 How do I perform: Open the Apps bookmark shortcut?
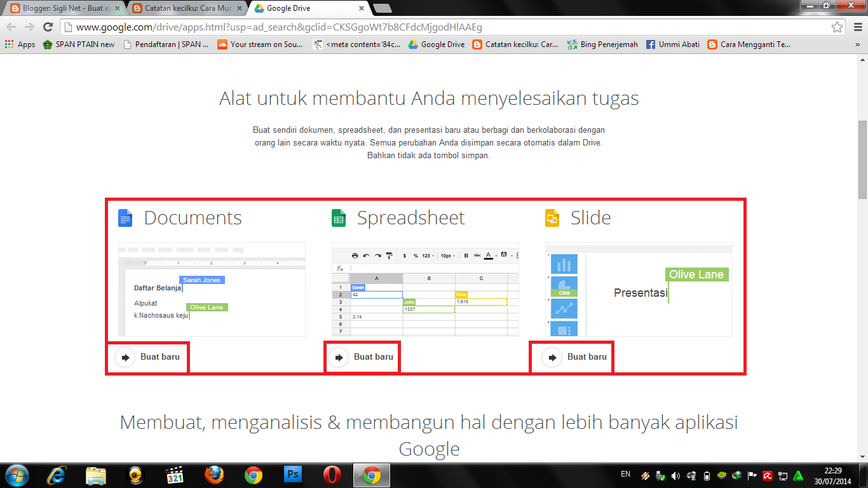(x=20, y=44)
